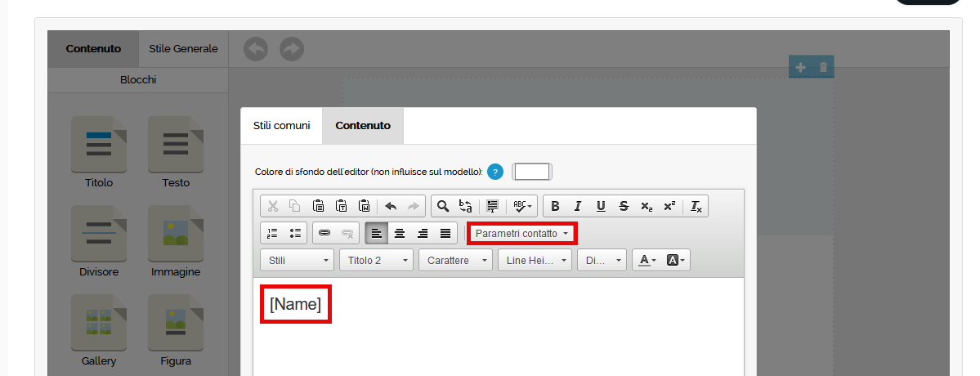Toggle bold formatting in the editor
The image size is (980, 376).
pos(556,206)
